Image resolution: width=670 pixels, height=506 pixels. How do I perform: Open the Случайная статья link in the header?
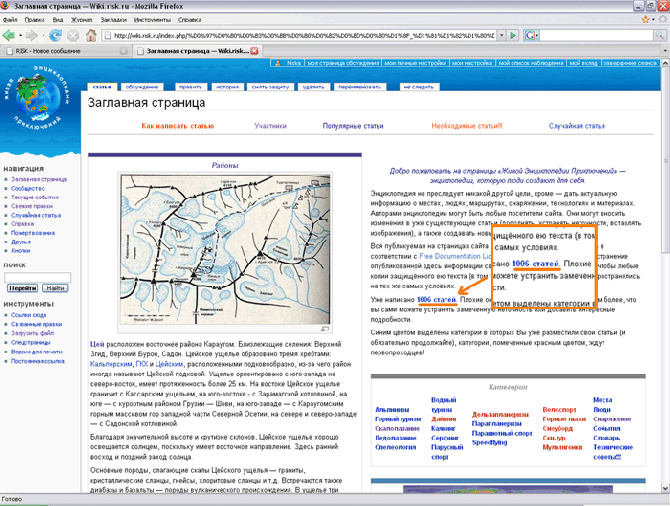(577, 126)
